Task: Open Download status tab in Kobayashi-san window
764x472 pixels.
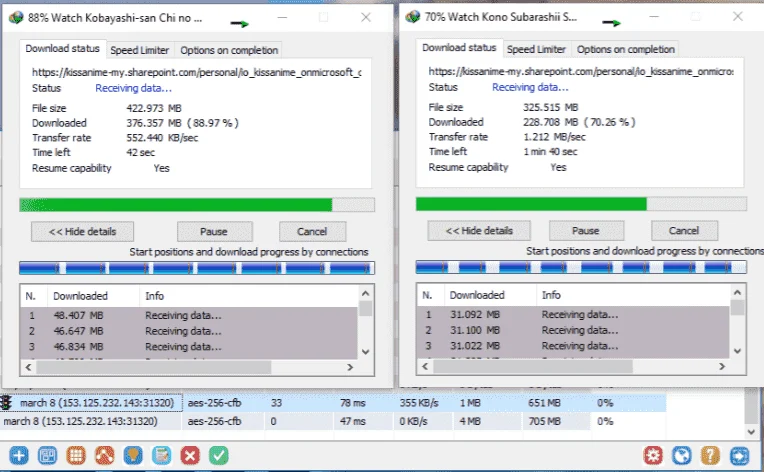Action: click(x=62, y=49)
